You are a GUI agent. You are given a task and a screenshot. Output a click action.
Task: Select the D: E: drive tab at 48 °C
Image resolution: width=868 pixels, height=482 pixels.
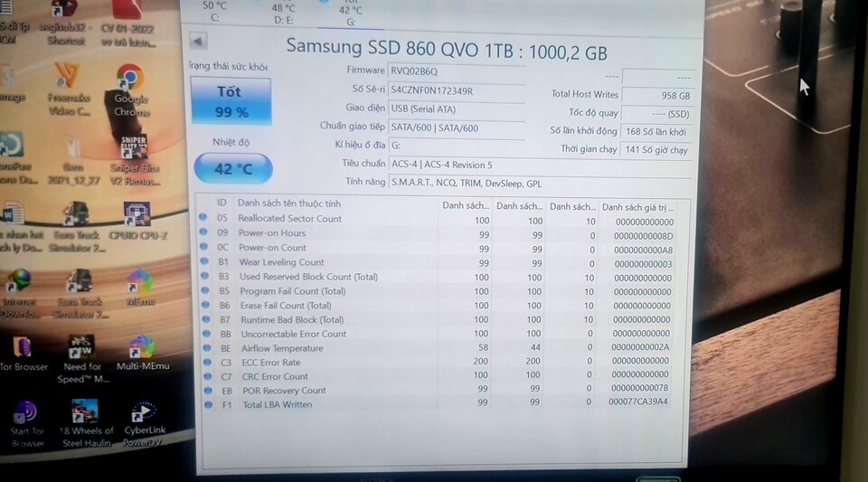(x=283, y=14)
